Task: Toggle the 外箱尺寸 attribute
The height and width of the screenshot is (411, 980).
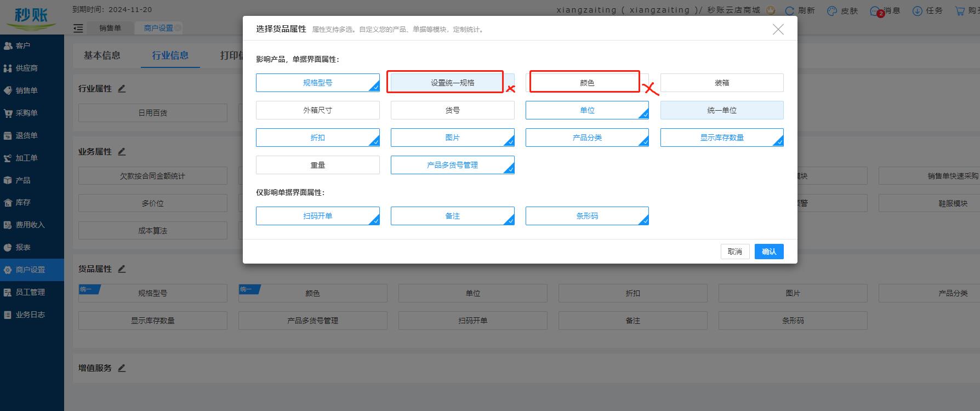Action: coord(318,110)
